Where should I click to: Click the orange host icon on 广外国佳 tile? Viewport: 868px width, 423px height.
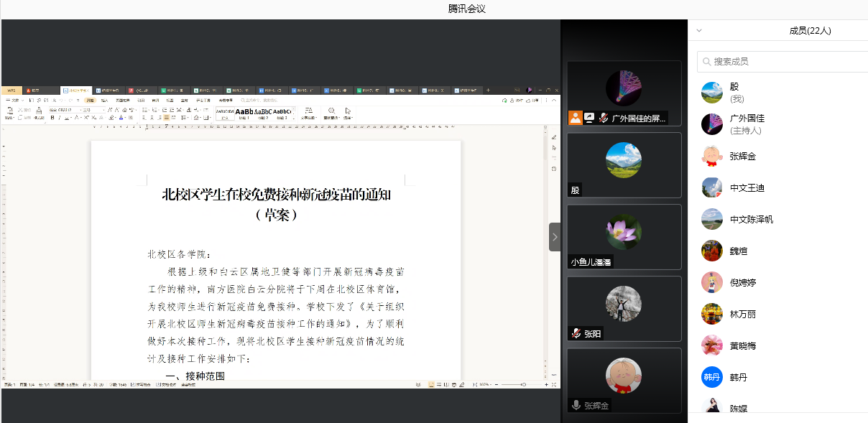(575, 118)
